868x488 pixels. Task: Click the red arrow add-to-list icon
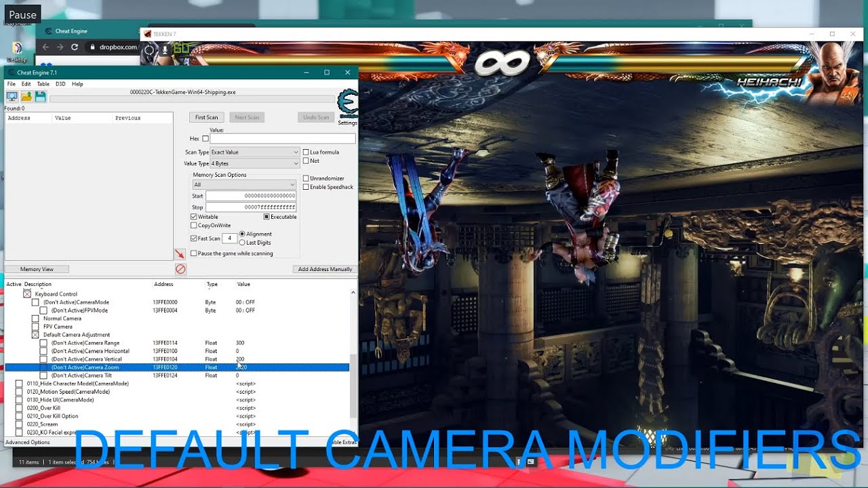pyautogui.click(x=180, y=254)
